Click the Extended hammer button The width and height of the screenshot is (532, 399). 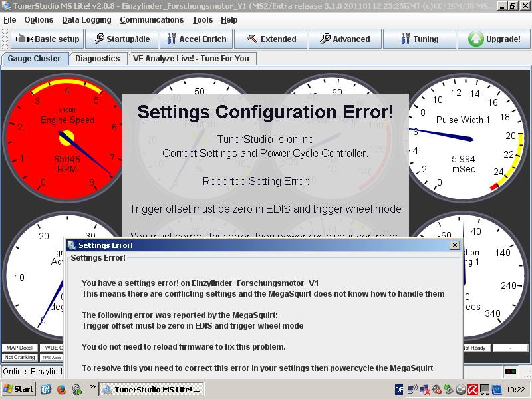[x=271, y=39]
